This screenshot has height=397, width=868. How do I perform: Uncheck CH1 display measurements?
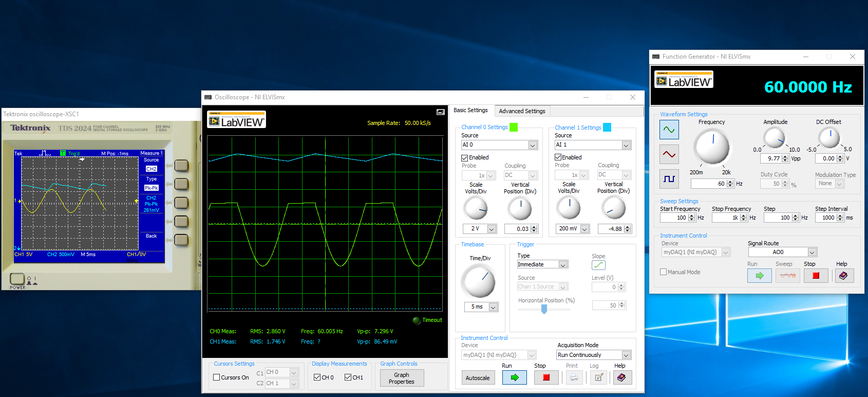(348, 377)
